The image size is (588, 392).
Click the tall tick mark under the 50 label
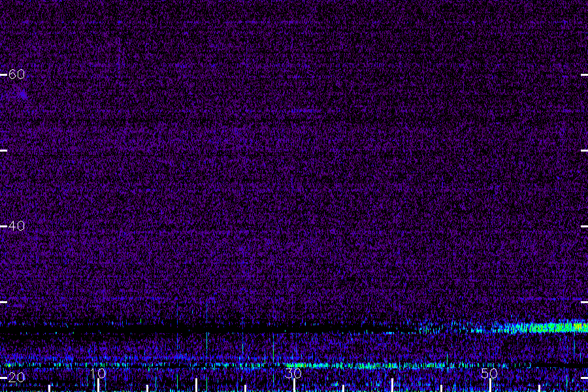[490, 385]
